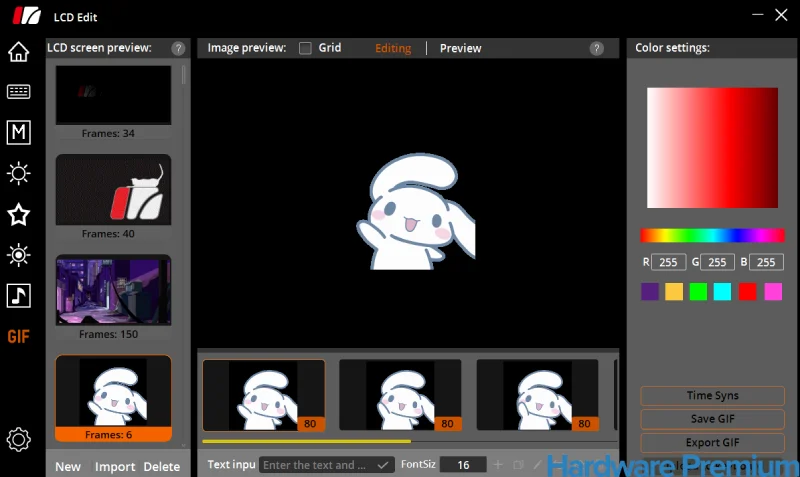Image resolution: width=800 pixels, height=477 pixels.
Task: Click the plus icon next to FontSize
Action: (498, 465)
